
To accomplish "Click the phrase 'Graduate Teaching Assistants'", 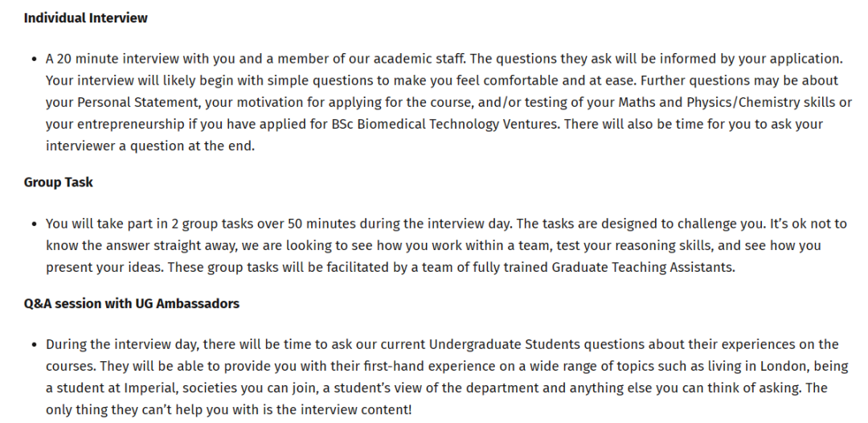I will [643, 268].
